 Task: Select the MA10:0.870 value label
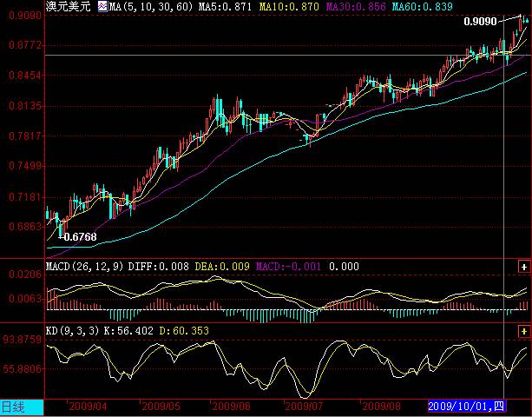289,6
